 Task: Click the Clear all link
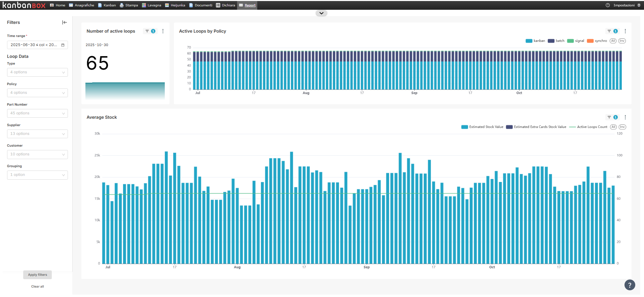pos(37,287)
